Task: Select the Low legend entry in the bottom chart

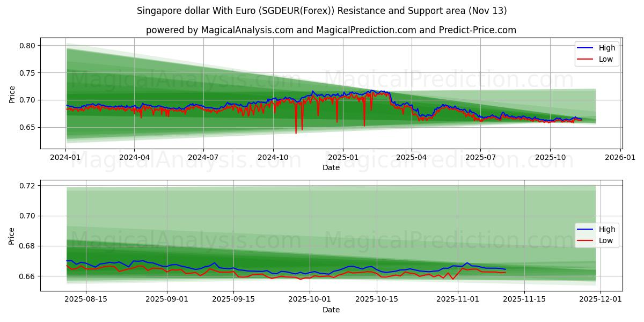Action: tap(605, 239)
